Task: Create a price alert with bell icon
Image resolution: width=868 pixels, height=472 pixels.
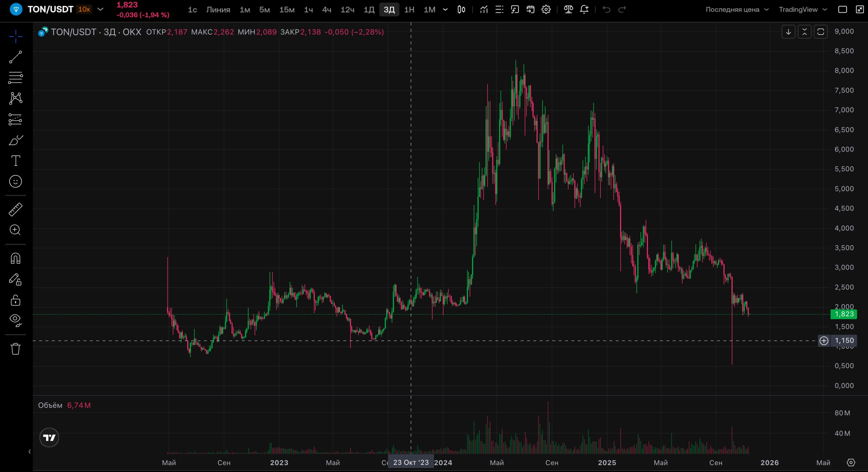Action: (x=584, y=9)
